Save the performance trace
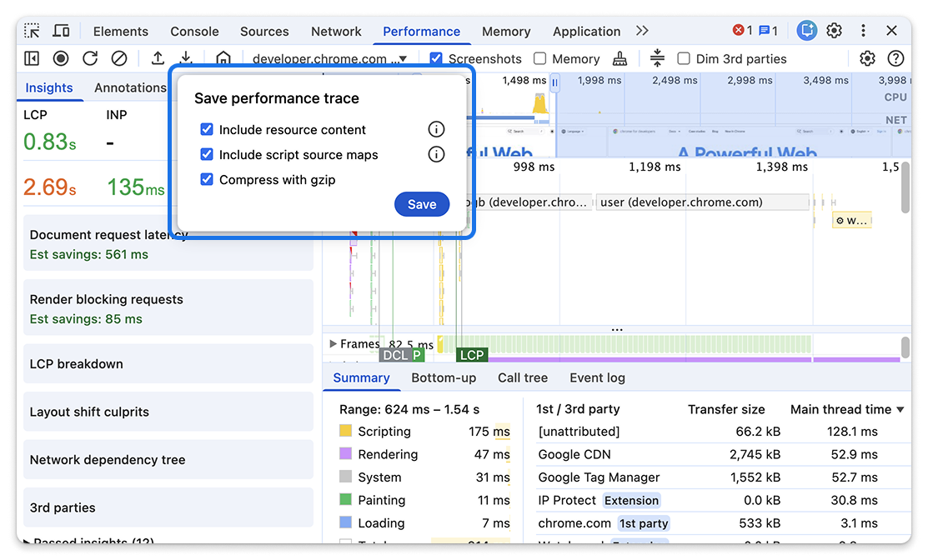The image size is (928, 560). click(x=422, y=204)
